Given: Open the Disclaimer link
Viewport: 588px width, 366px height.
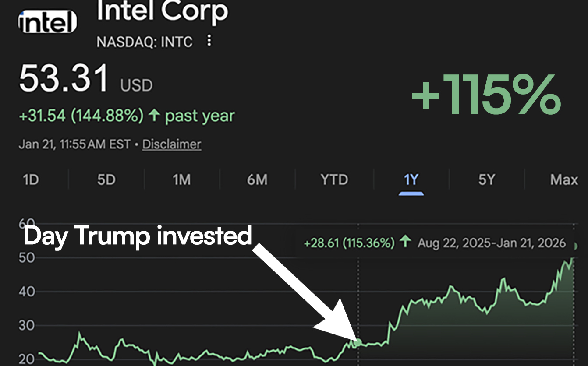Looking at the screenshot, I should [172, 144].
